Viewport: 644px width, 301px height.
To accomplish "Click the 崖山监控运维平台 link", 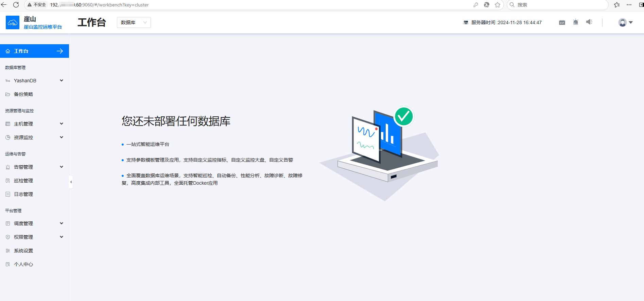I will point(43,27).
